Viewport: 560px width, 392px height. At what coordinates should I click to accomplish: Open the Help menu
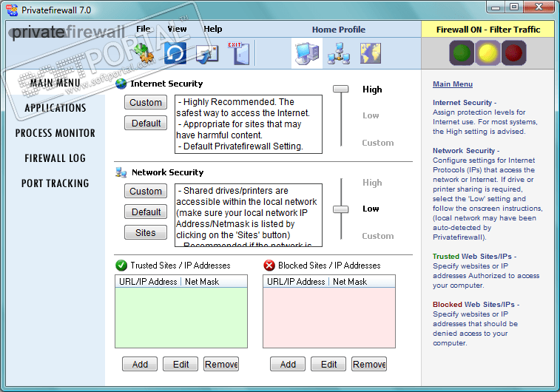[x=213, y=29]
